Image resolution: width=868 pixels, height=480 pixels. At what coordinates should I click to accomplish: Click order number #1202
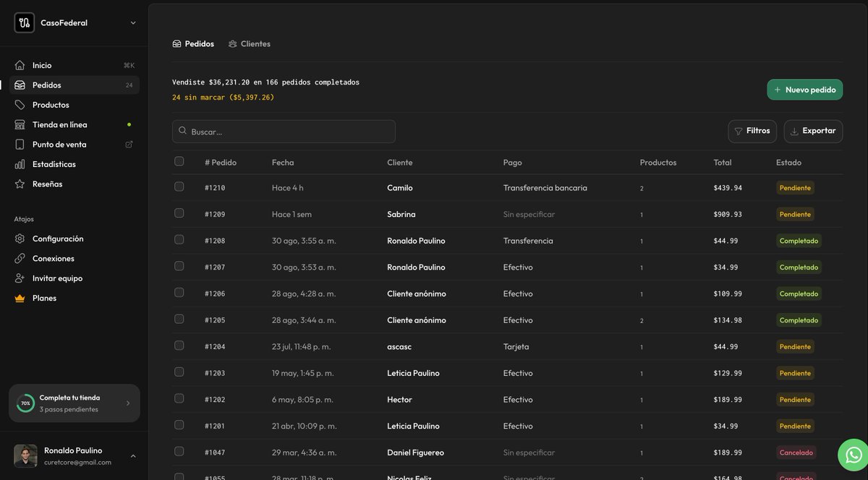point(215,400)
